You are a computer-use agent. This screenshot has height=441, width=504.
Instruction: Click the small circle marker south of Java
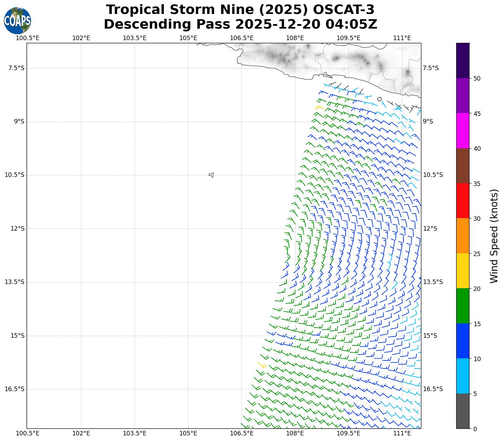(379, 99)
